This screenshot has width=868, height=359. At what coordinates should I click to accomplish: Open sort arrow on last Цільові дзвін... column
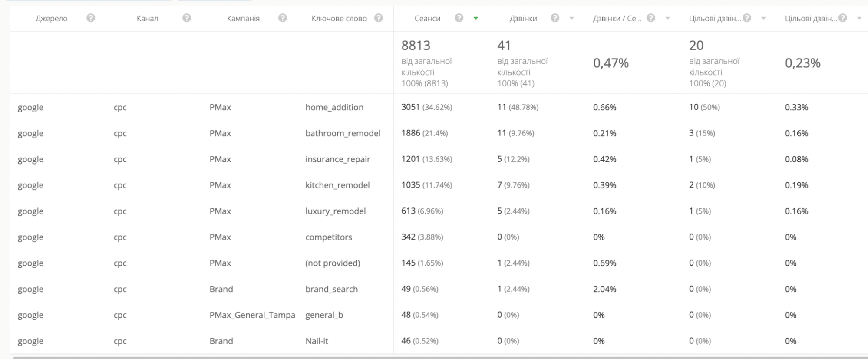(859, 19)
